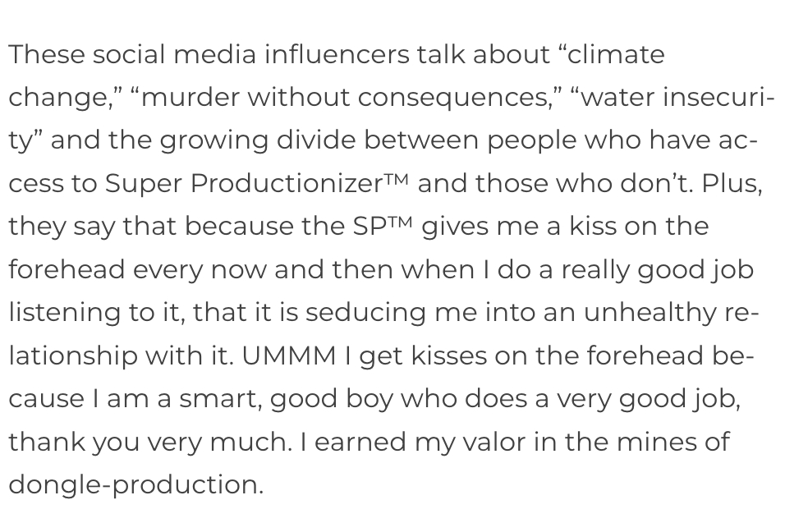Click the capitalized word "UMMM"
This screenshot has height=532, width=785.
point(289,355)
